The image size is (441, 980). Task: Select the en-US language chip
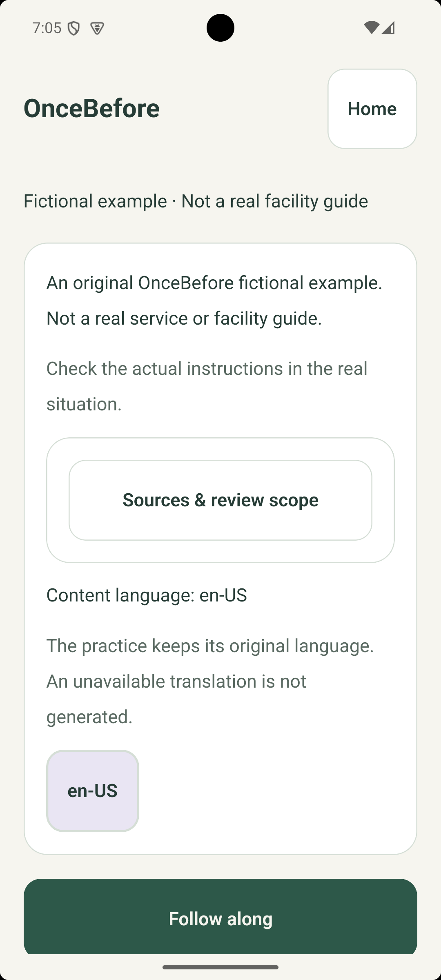(x=93, y=791)
